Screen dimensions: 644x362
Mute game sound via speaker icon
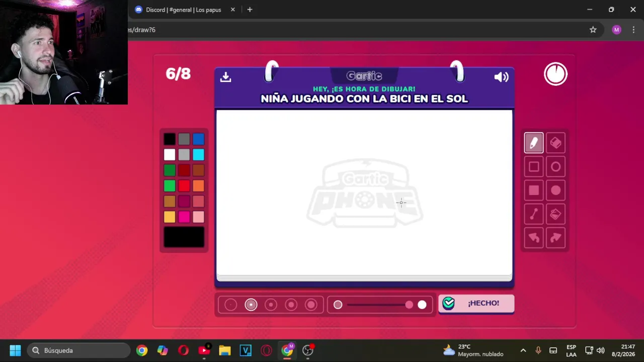pos(501,76)
